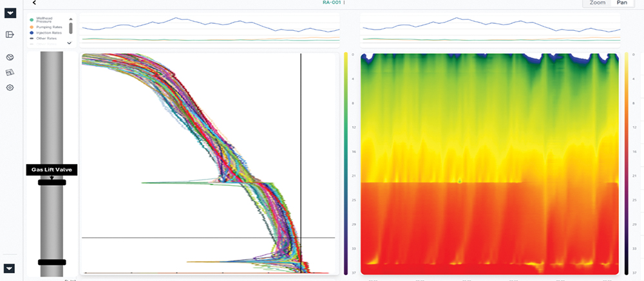Click the dark dropdown icon at sidebar bottom
Image resolution: width=644 pixels, height=281 pixels.
(10, 268)
